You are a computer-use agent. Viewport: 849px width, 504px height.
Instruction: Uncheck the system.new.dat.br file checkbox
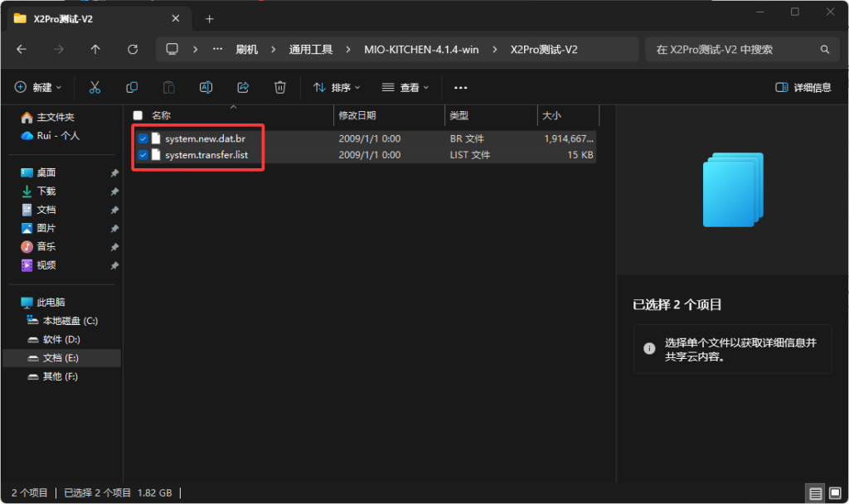click(x=143, y=138)
